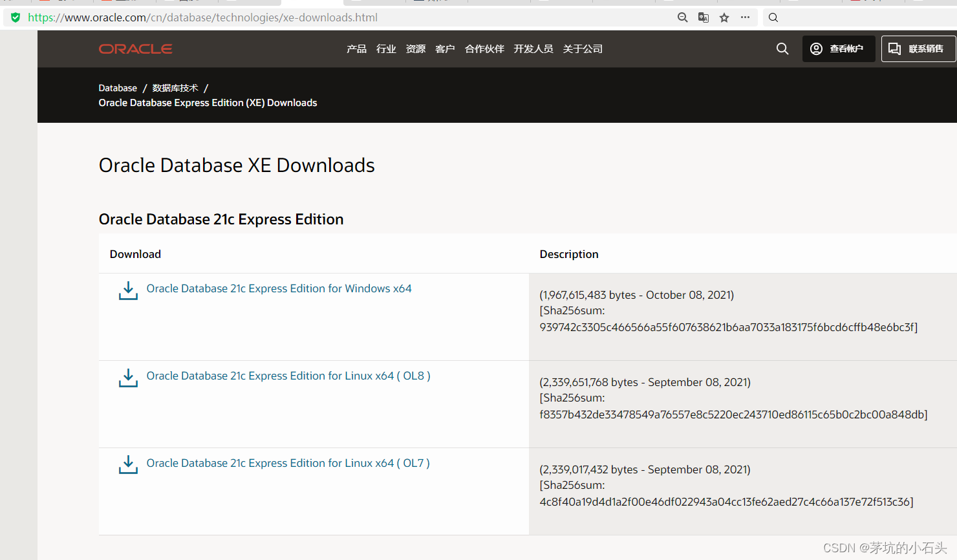Click the '1,967,615,483 bytes - October 08, 2021' text

pos(637,295)
